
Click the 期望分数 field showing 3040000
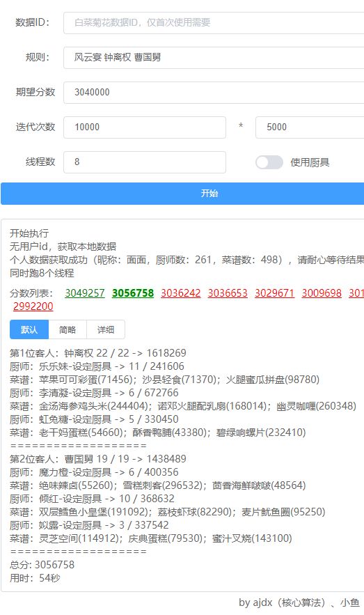[x=214, y=93]
